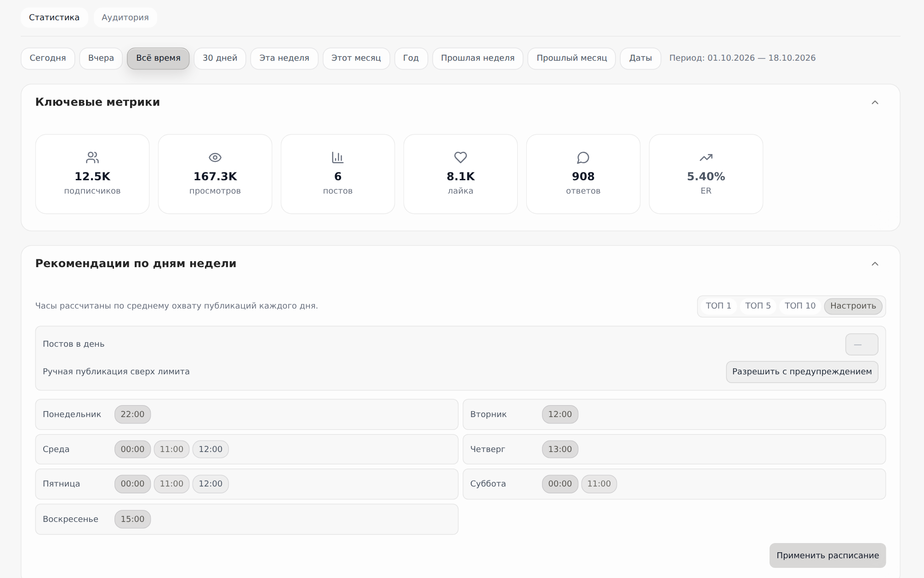
Task: Collapse the Ключевые метрики section
Action: (x=875, y=103)
